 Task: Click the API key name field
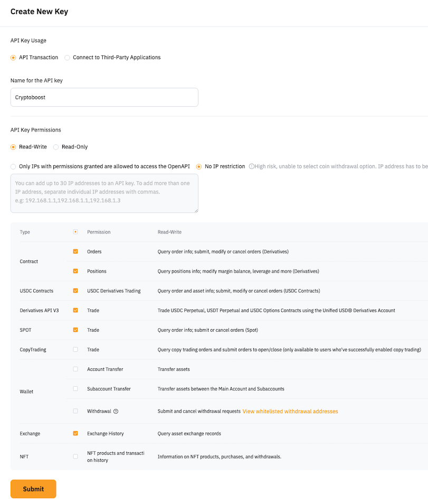[x=104, y=97]
